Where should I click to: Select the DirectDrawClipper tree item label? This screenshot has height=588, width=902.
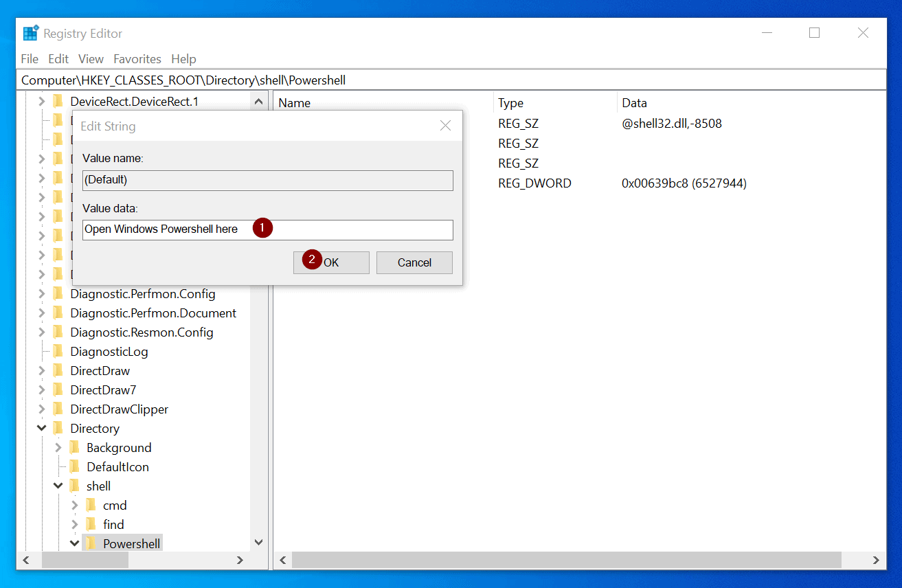[120, 409]
